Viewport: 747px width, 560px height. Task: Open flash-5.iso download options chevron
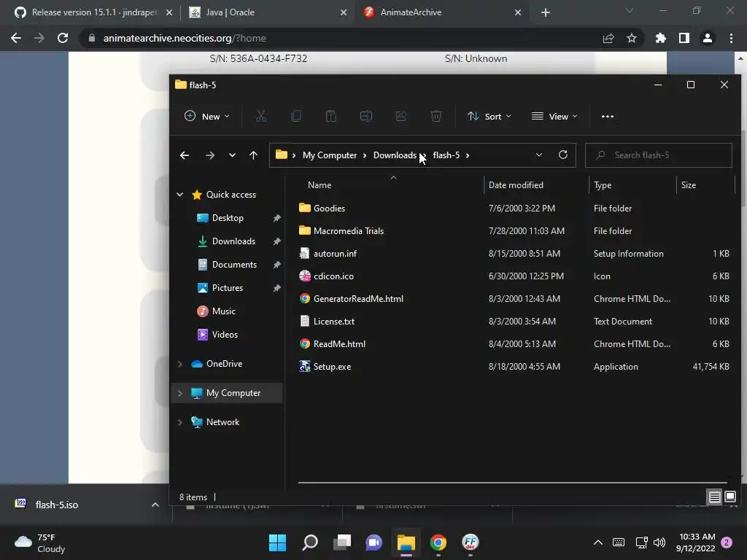(155, 505)
